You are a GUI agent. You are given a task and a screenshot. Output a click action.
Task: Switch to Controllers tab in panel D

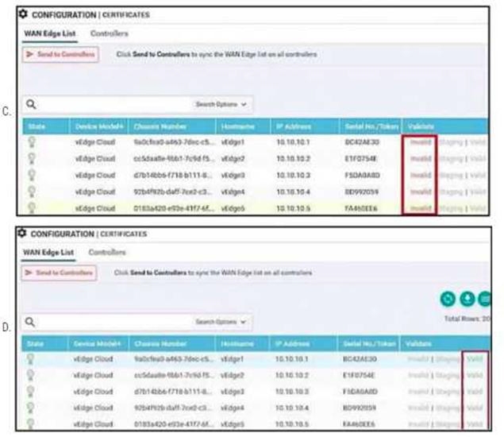coord(107,252)
